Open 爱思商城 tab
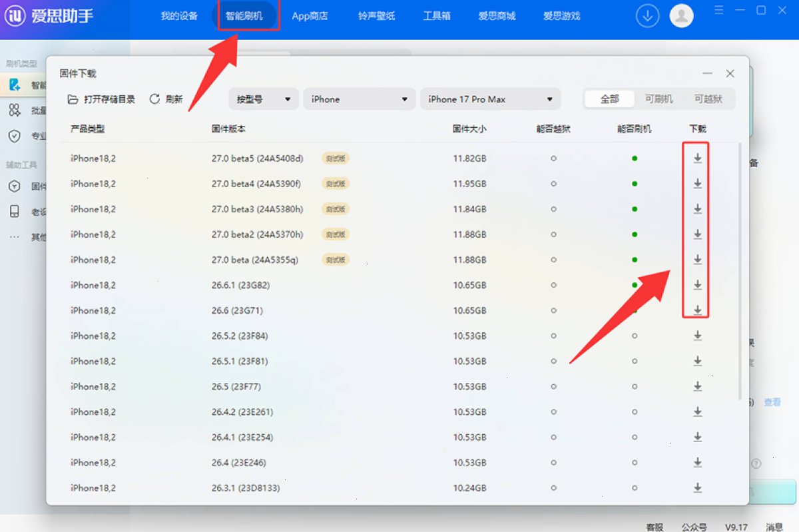 (x=497, y=16)
